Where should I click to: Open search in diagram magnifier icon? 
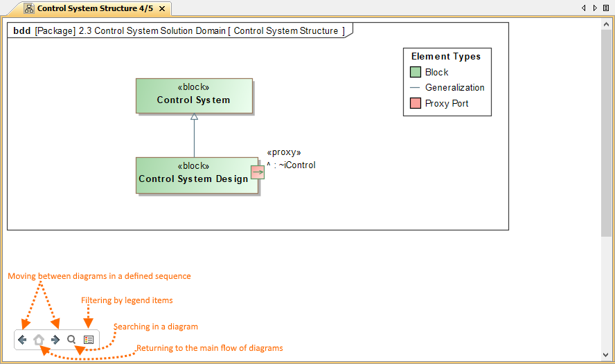coord(71,339)
